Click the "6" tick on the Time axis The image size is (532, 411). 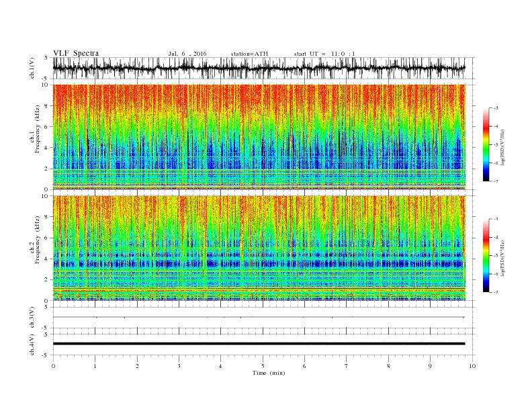[304, 366]
